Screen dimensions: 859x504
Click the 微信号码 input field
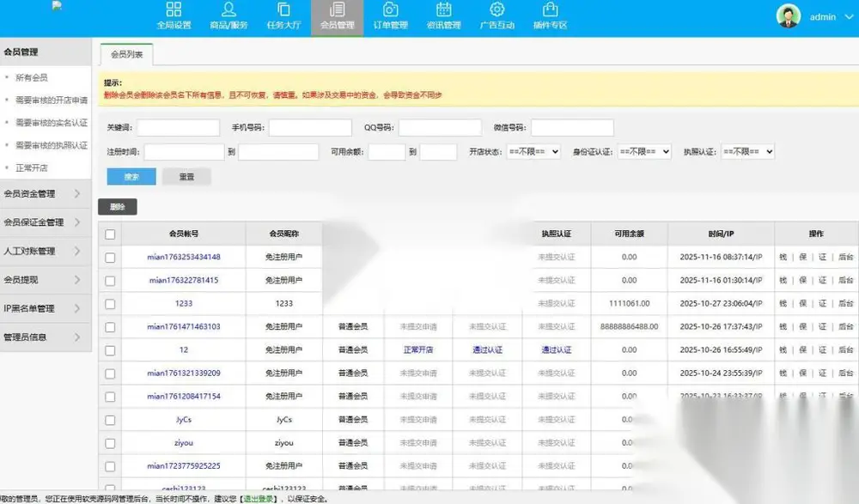(572, 128)
